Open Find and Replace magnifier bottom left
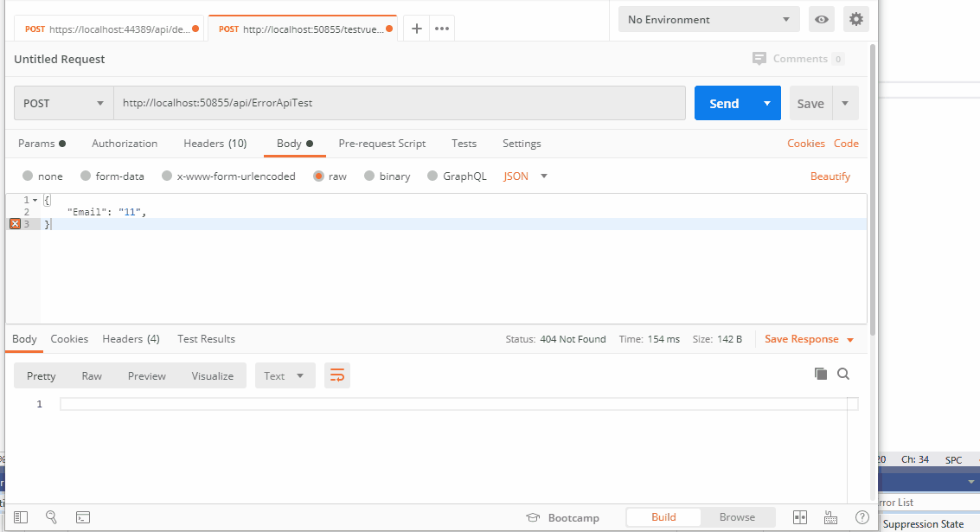The height and width of the screenshot is (532, 980). [x=51, y=516]
